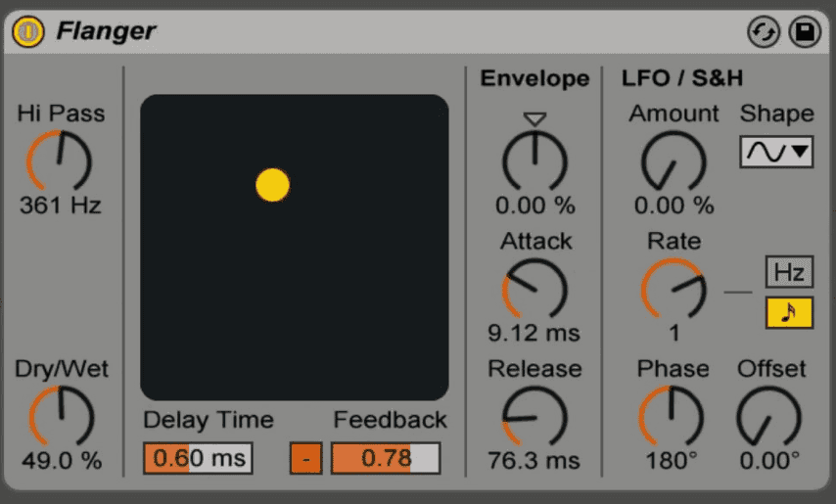Toggle the Flanger device activator
836x504 pixels.
(28, 31)
